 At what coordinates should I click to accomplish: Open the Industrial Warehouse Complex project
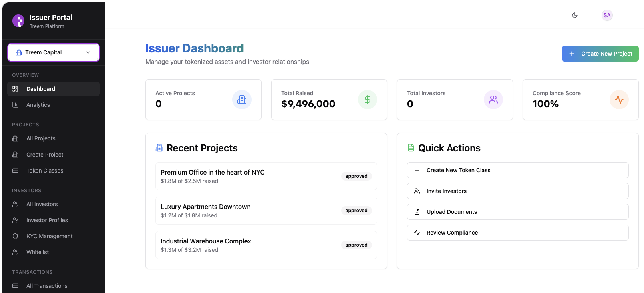coord(266,245)
